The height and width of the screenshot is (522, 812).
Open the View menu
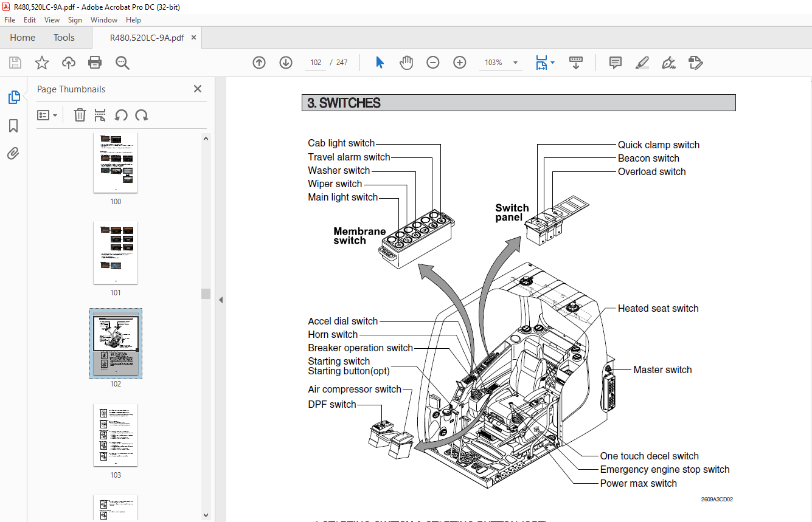[52, 20]
